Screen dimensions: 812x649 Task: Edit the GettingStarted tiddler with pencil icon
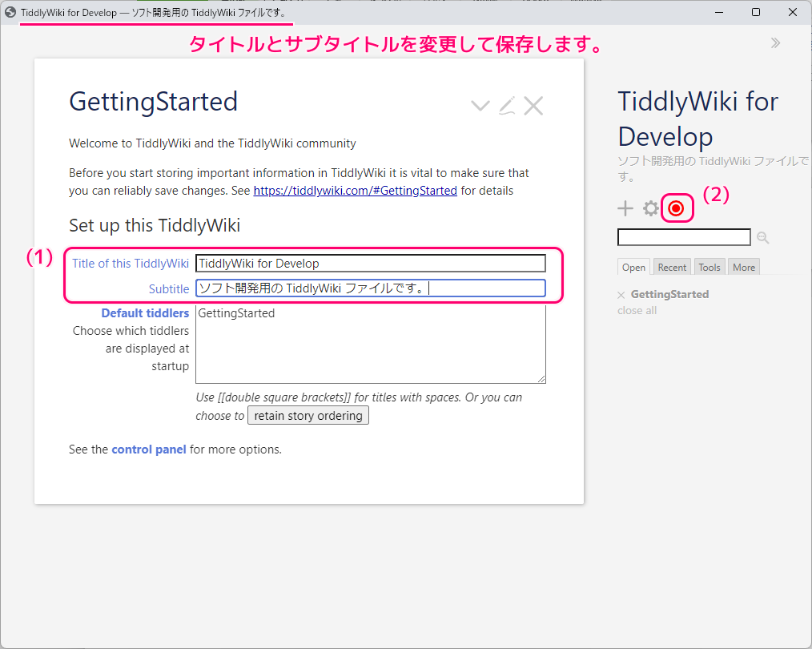point(507,106)
